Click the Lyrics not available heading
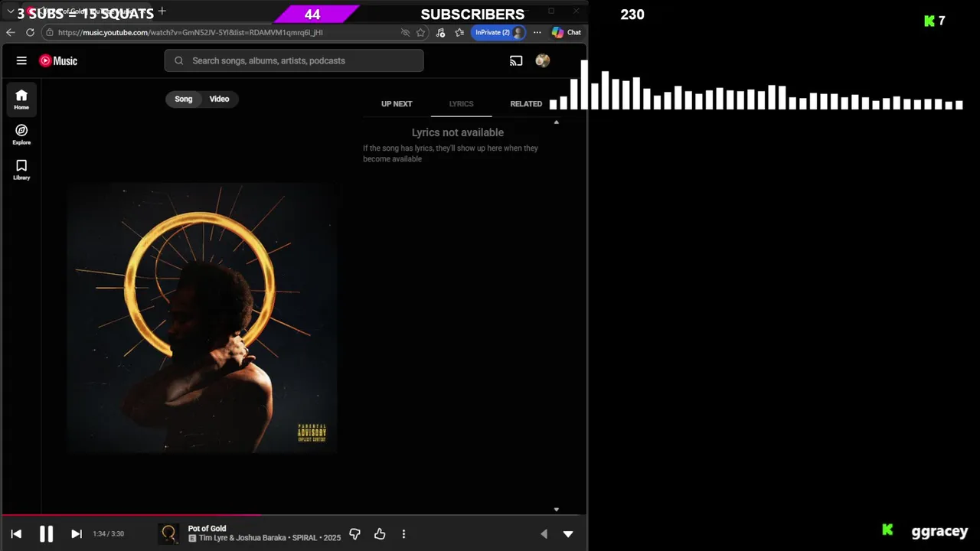Viewport: 980px width, 551px height. point(458,132)
